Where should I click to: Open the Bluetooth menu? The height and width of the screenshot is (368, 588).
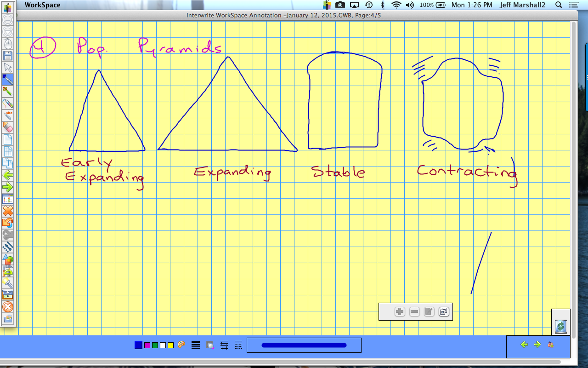point(382,5)
